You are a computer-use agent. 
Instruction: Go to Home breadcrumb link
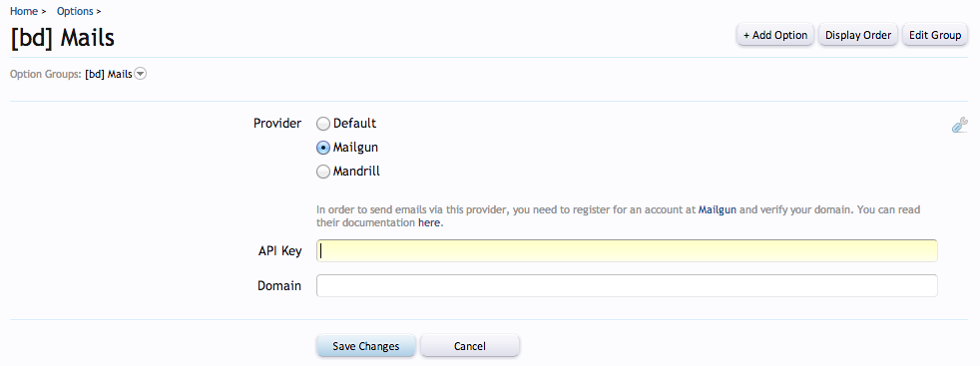(x=24, y=11)
